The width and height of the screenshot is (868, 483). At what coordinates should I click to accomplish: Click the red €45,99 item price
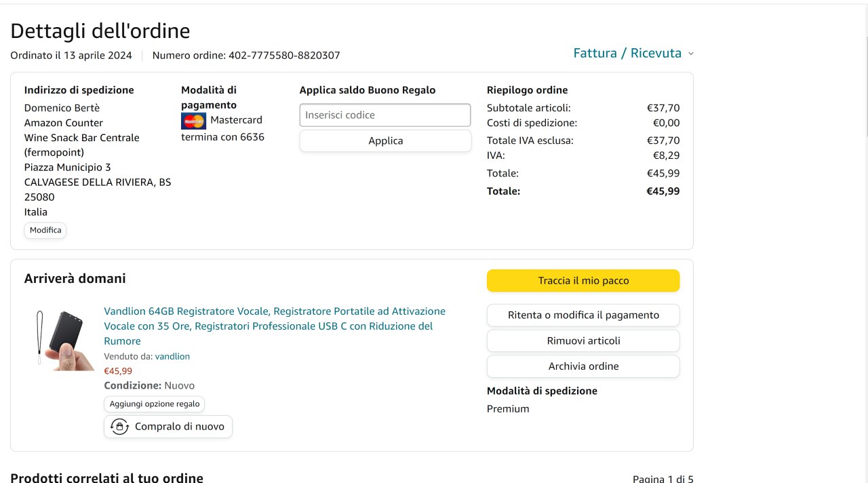(118, 371)
